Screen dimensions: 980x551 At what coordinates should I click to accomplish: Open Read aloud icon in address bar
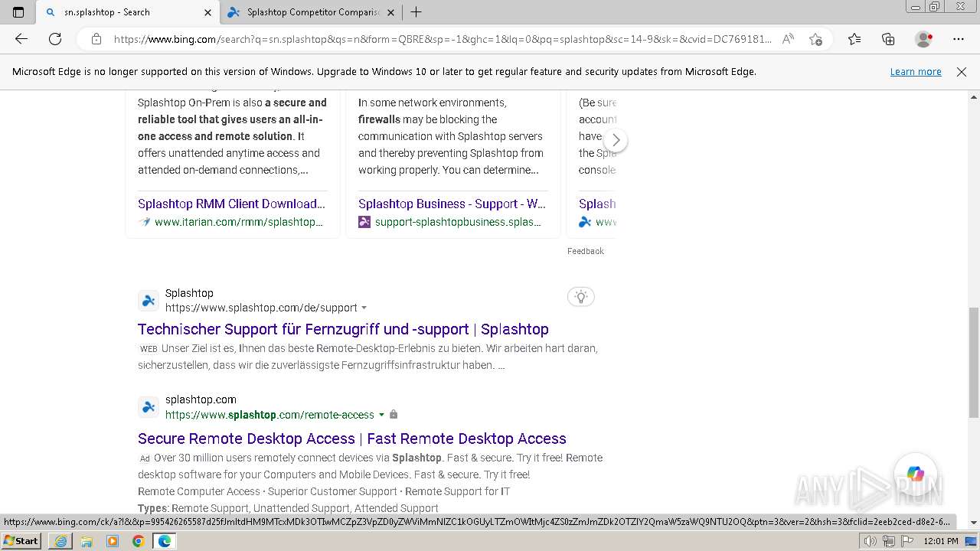[788, 39]
